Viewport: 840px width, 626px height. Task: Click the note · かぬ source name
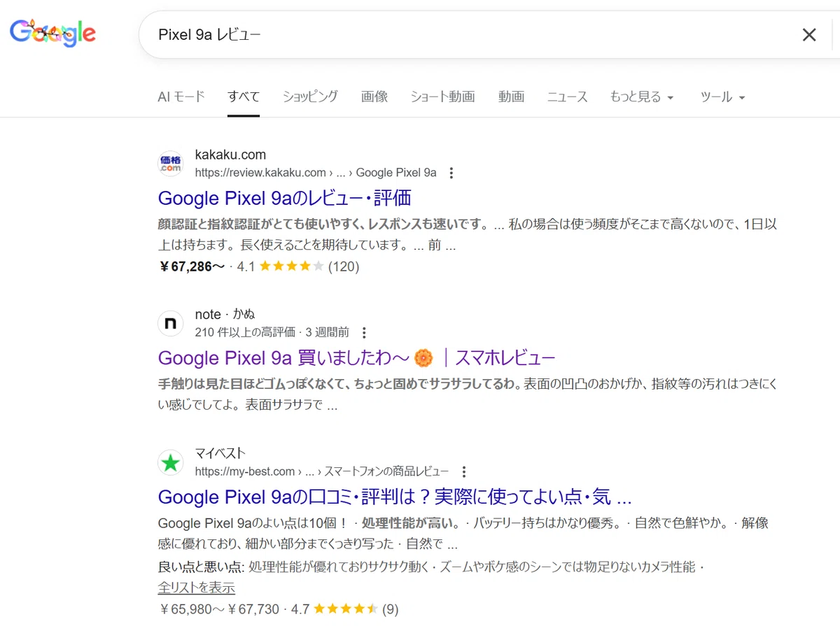click(225, 315)
